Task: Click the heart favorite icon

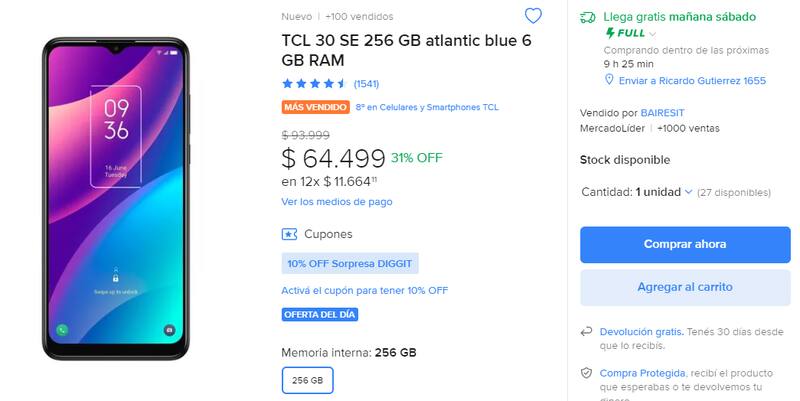Action: [533, 16]
